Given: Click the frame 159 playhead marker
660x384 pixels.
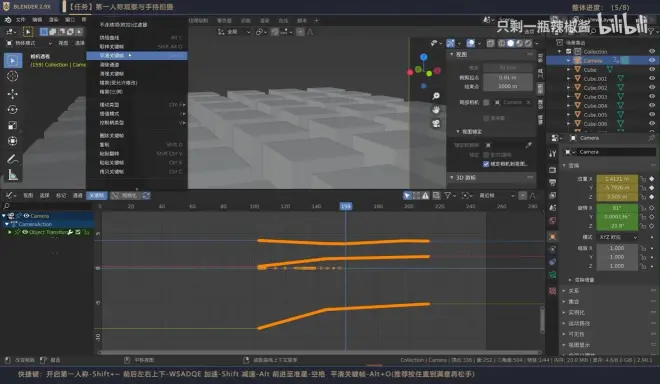Looking at the screenshot, I should click(346, 206).
